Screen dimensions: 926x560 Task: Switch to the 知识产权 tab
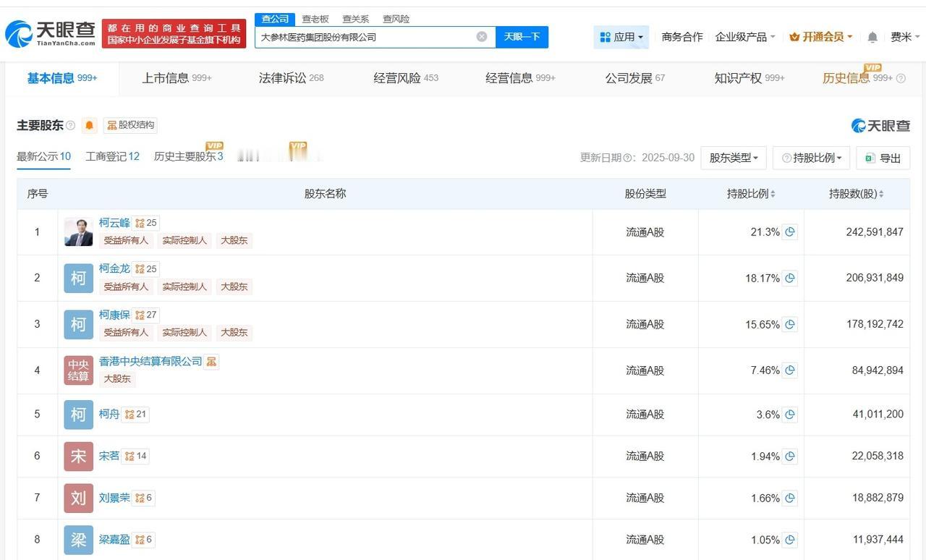point(749,78)
